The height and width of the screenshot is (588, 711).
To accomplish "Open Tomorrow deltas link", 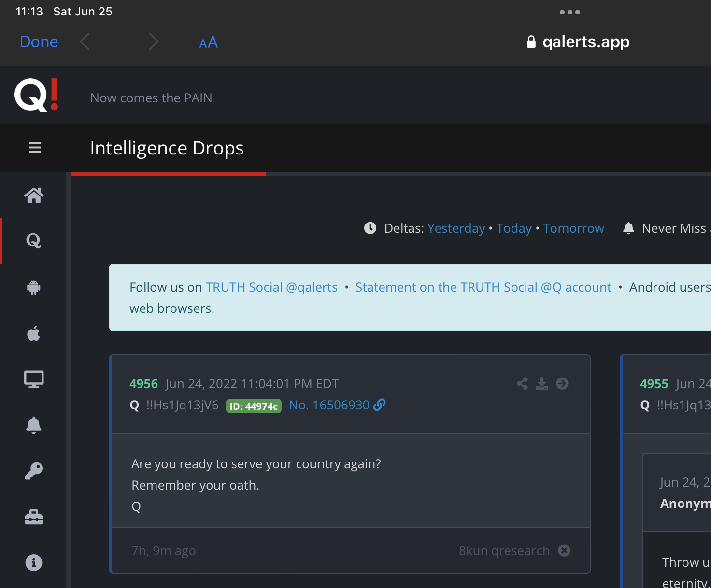I will click(573, 228).
